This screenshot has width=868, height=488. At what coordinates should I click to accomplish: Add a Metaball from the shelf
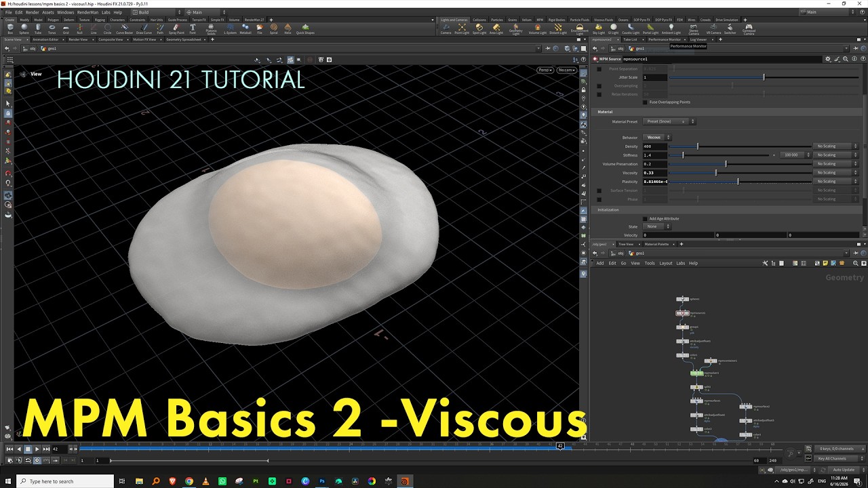tap(245, 28)
